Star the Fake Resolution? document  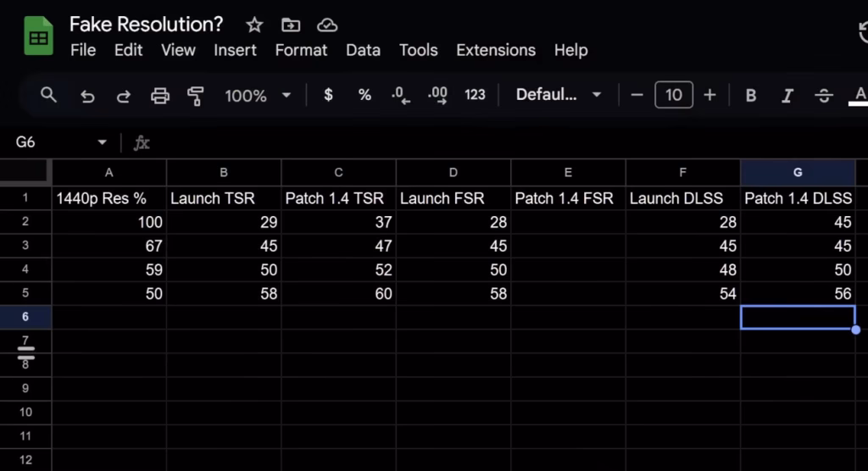pyautogui.click(x=254, y=25)
